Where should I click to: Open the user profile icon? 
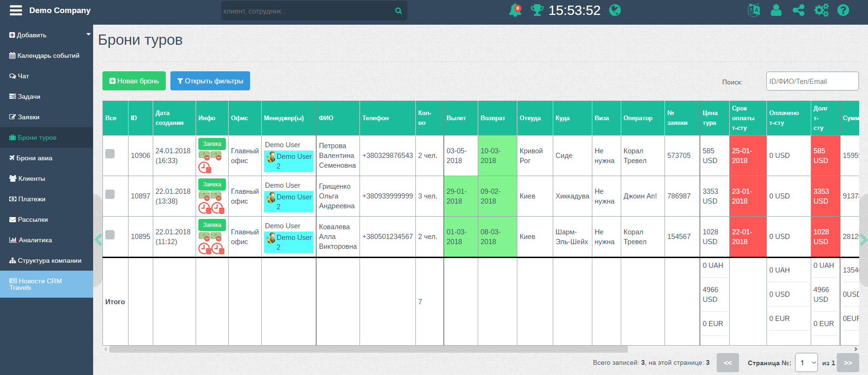pos(776,10)
